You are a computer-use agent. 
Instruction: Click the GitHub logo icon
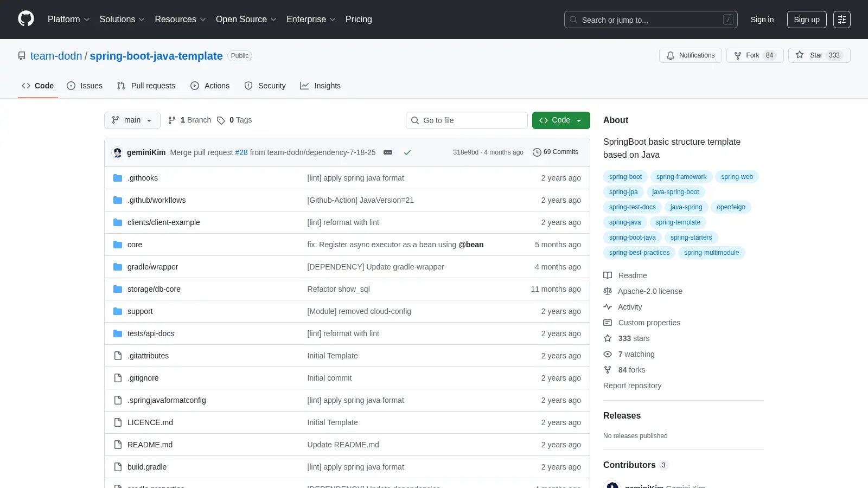coord(26,19)
